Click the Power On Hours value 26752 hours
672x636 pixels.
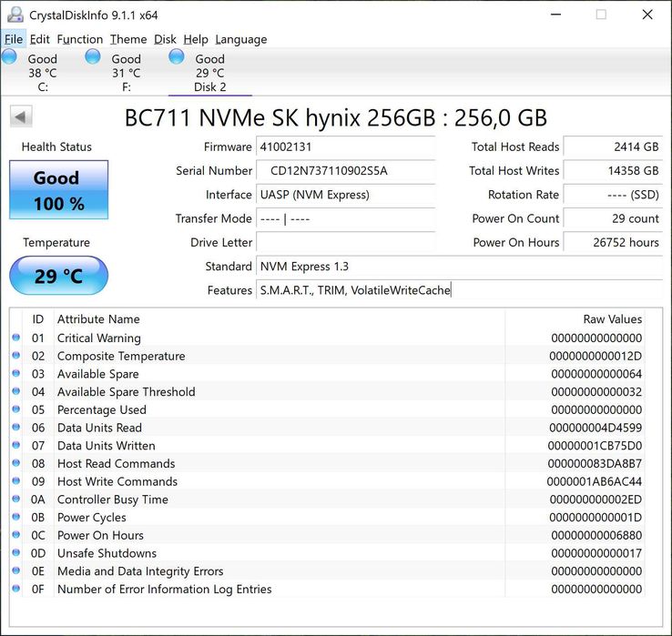613,243
